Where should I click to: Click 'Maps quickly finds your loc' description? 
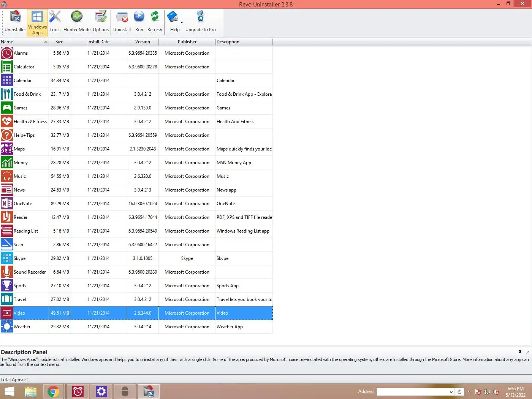244,149
